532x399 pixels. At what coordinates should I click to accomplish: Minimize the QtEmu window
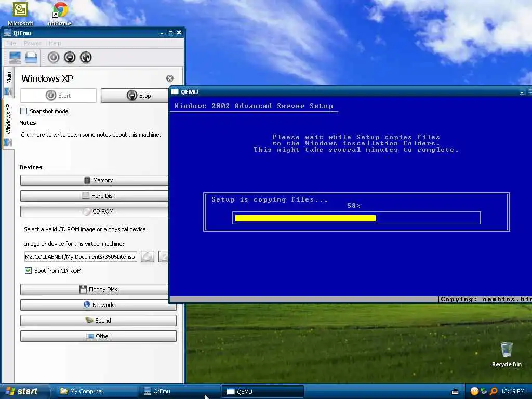(162, 33)
